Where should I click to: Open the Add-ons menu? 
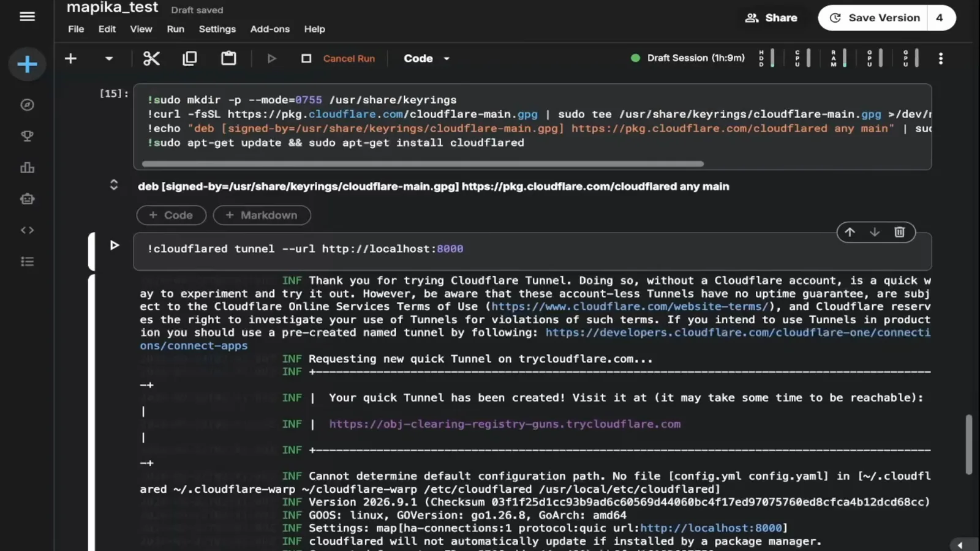click(x=270, y=29)
